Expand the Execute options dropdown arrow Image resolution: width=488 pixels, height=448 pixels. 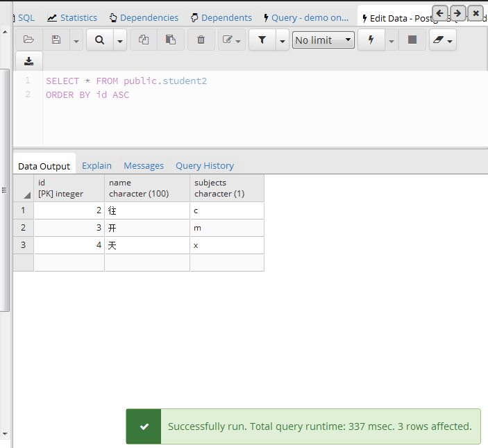pyautogui.click(x=392, y=40)
